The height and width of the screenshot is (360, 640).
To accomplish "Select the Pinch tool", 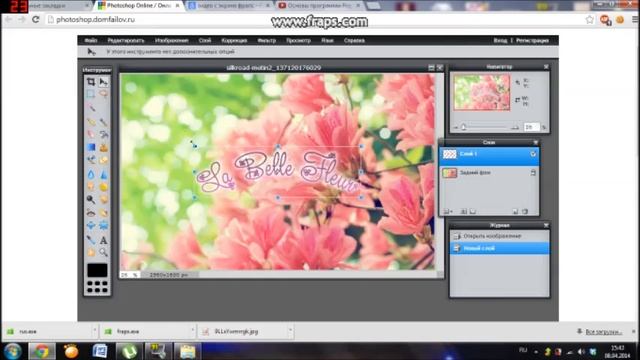I will pos(103,225).
